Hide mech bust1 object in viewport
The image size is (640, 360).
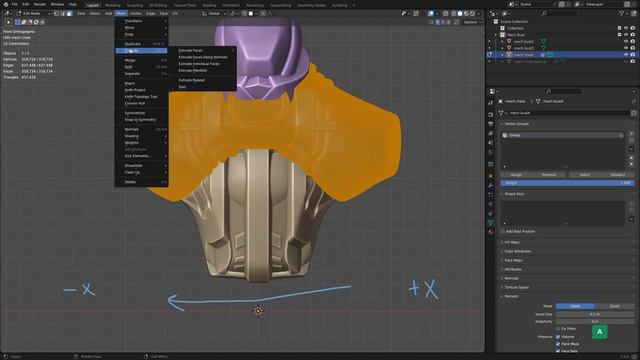(626, 41)
